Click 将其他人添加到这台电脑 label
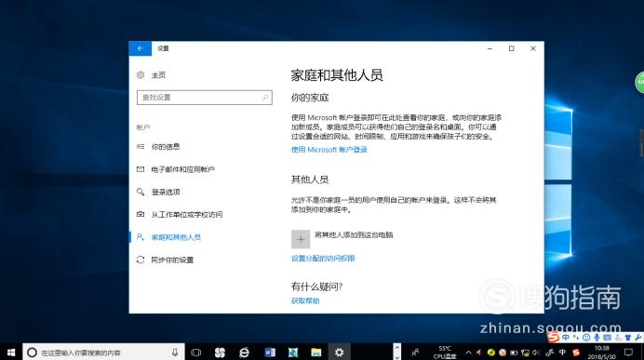This screenshot has width=644, height=360. (x=354, y=234)
